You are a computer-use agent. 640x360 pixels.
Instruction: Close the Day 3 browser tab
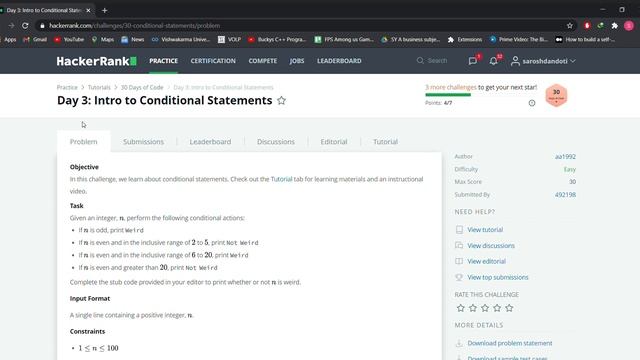point(88,10)
